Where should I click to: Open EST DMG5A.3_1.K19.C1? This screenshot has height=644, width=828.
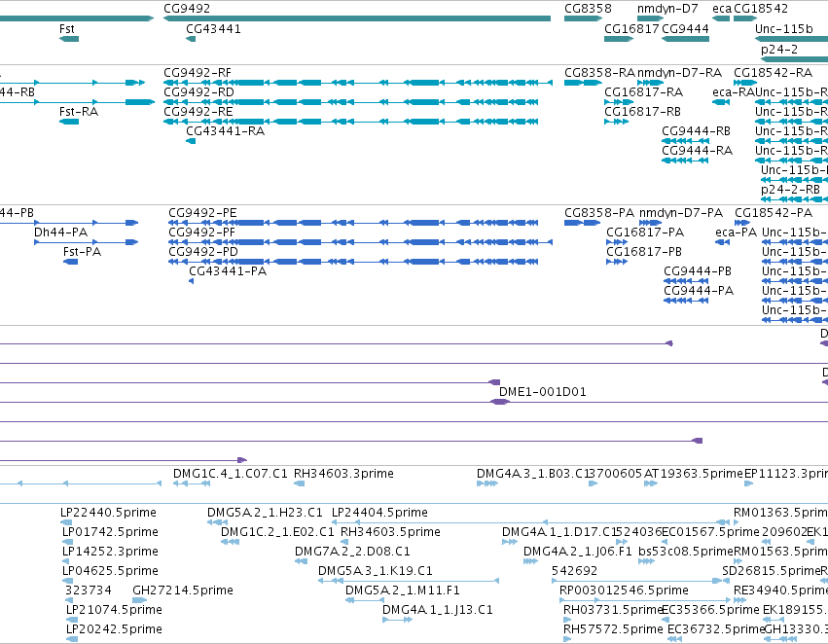[x=375, y=572]
